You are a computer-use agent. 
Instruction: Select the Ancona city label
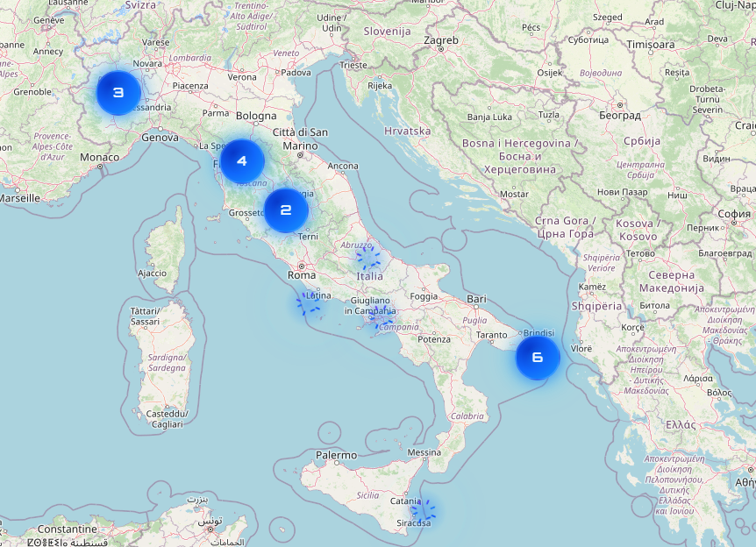pyautogui.click(x=342, y=166)
